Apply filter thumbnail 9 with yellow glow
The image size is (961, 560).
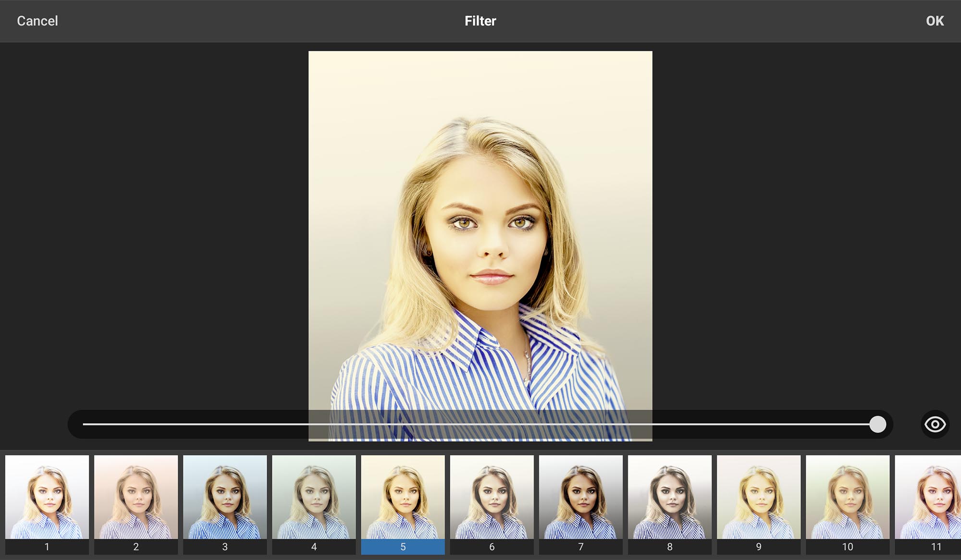(759, 497)
